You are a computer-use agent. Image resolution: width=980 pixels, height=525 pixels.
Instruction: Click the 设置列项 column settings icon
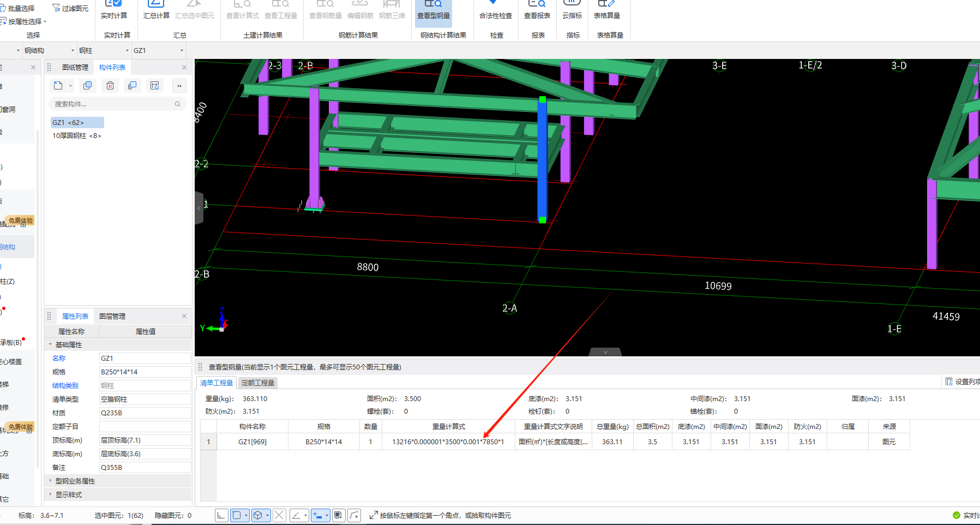coord(949,381)
